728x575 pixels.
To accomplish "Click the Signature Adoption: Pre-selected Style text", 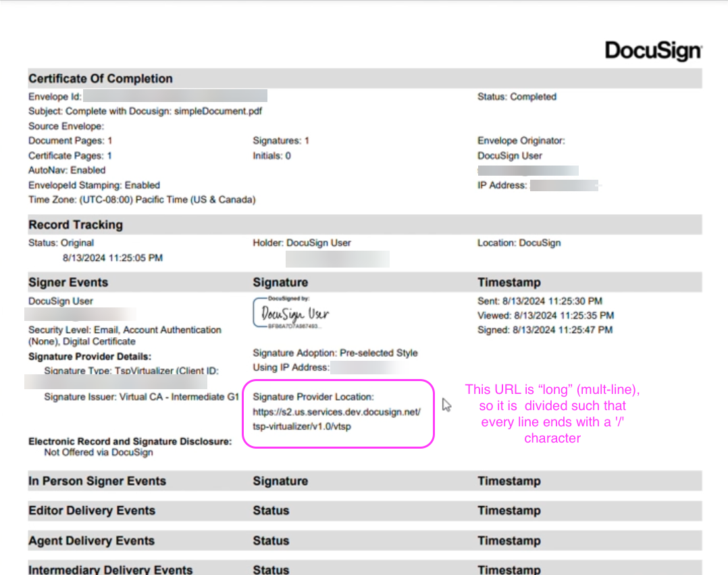I will click(335, 353).
